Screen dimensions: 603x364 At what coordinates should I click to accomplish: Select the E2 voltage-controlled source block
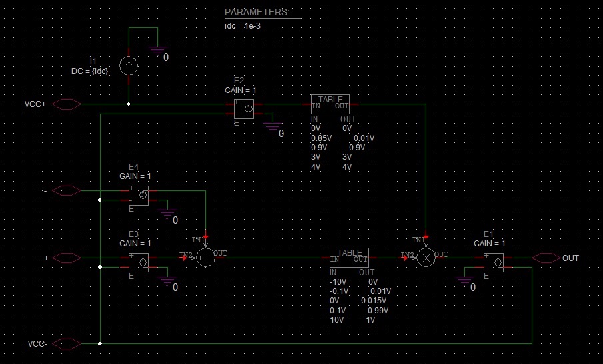click(244, 109)
